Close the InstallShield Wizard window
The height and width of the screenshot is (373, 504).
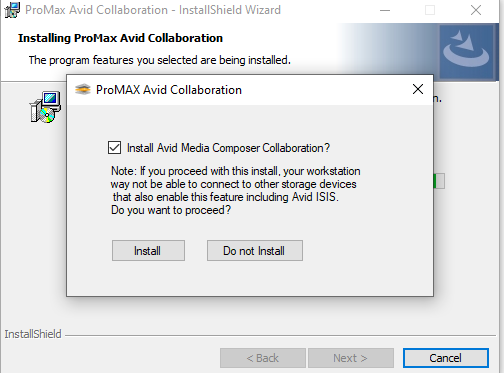476,10
